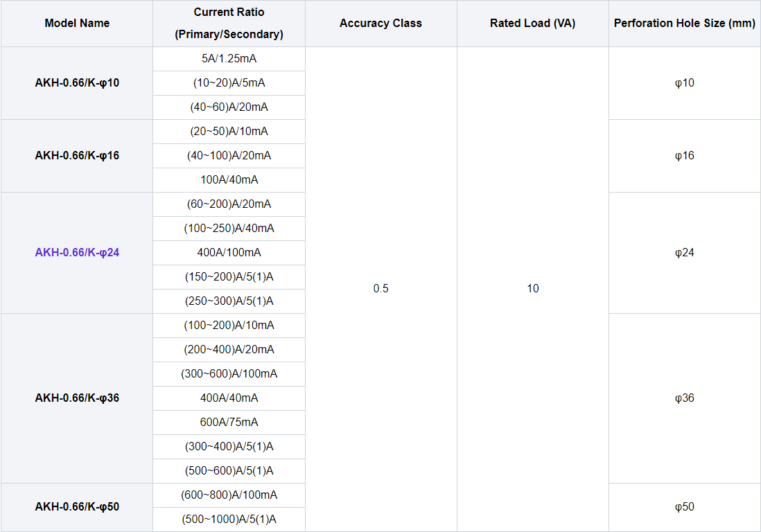Open the AKH-0.66/K-φ24 model link
The height and width of the screenshot is (532, 761).
[76, 252]
